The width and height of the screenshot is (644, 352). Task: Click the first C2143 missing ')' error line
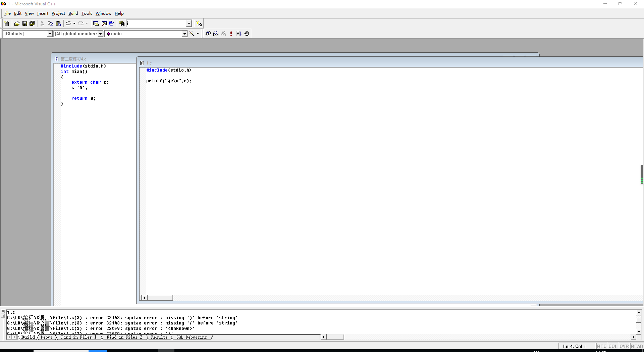click(x=122, y=318)
